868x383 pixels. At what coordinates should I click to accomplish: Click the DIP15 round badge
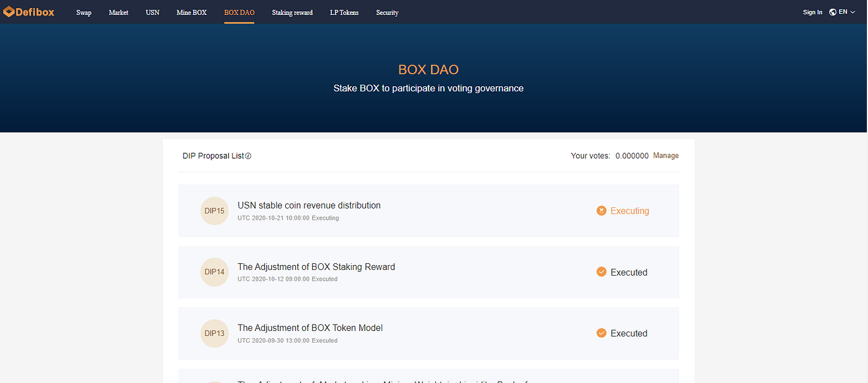tap(215, 210)
